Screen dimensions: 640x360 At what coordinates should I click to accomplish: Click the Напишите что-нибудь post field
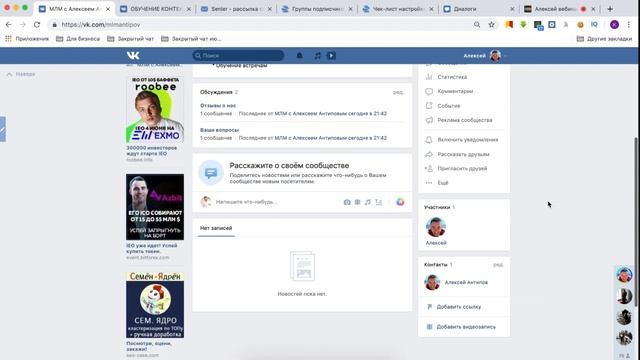[247, 202]
